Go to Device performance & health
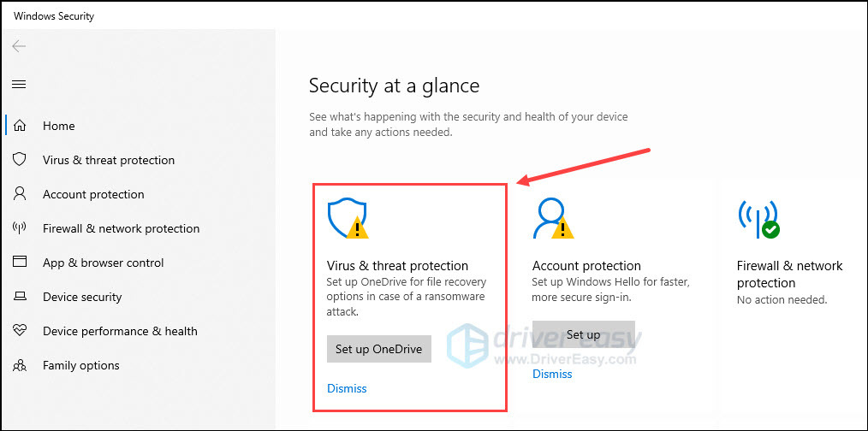Viewport: 868px width, 431px height. tap(120, 331)
